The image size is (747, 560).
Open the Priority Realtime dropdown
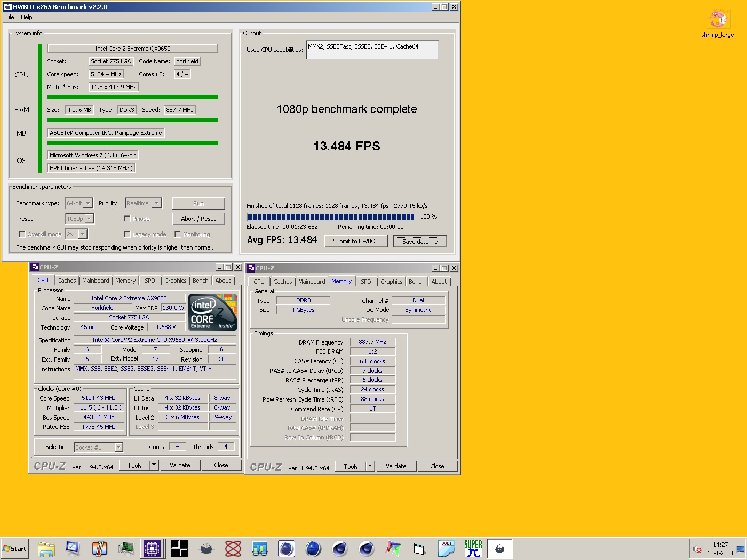143,203
